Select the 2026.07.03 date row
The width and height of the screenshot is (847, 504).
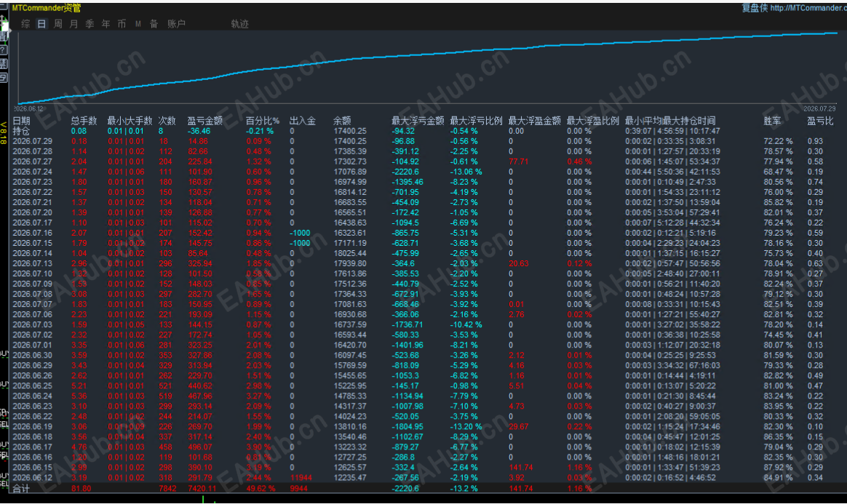click(33, 325)
